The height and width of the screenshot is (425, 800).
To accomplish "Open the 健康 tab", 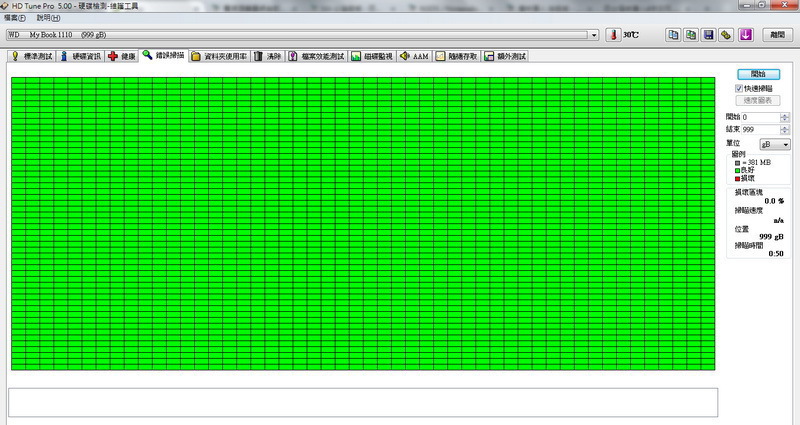I will click(122, 56).
